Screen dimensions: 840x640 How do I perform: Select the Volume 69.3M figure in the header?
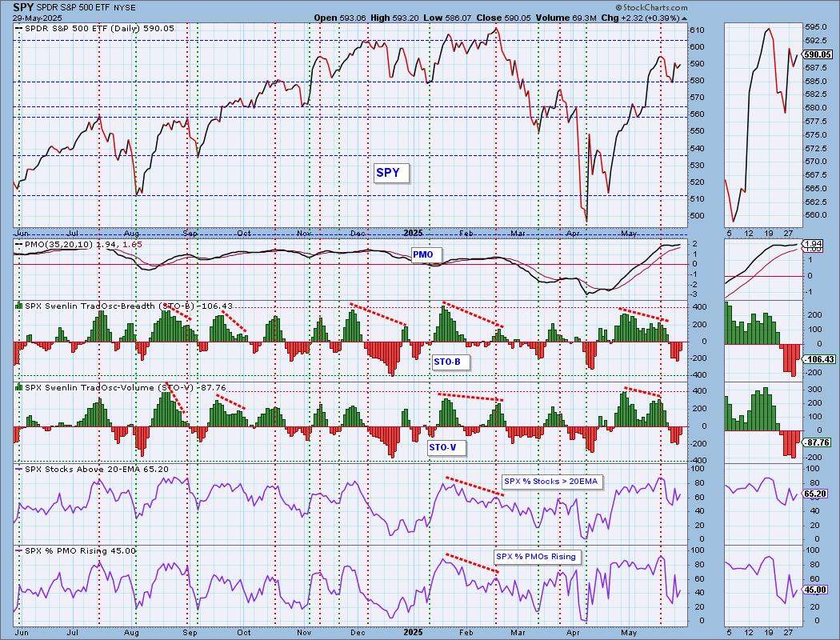pyautogui.click(x=566, y=18)
